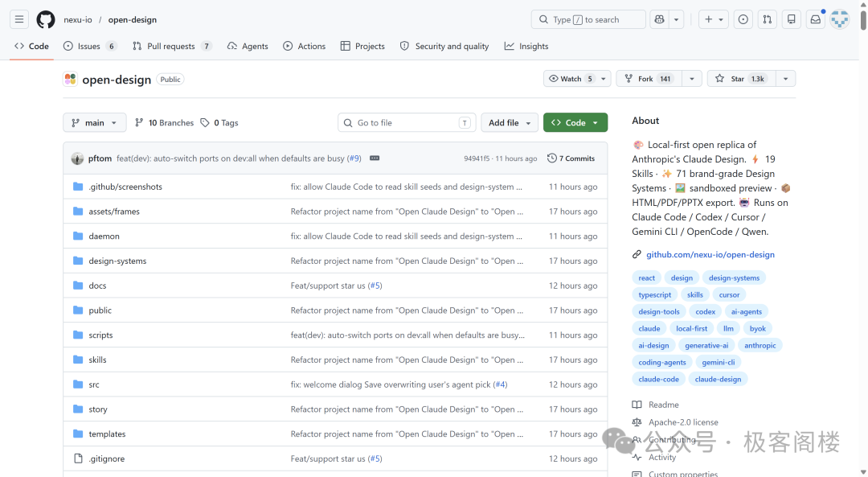Expand the Watch notifications dropdown arrow

tap(604, 79)
